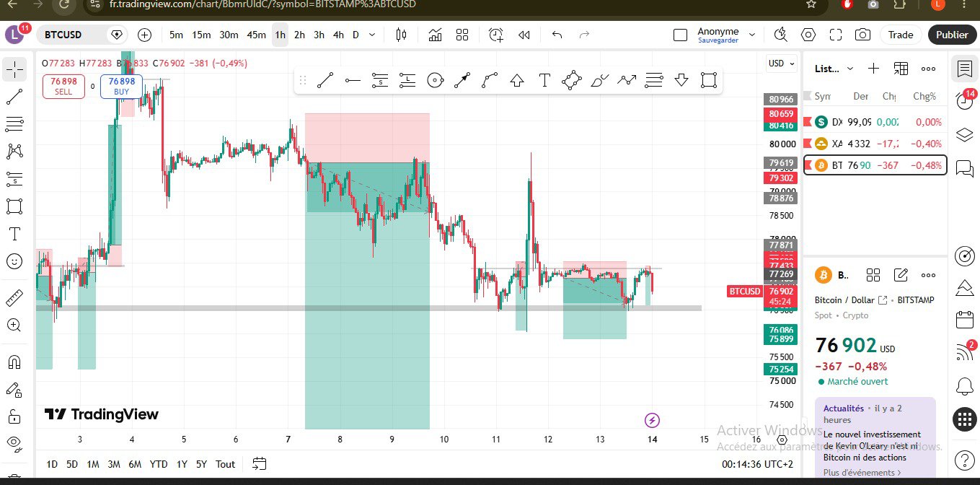The height and width of the screenshot is (485, 980).
Task: Start Bar Replay with the rewind icon
Action: 524,35
